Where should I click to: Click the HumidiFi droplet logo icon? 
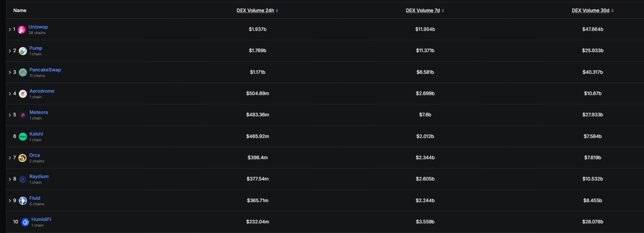(25, 222)
